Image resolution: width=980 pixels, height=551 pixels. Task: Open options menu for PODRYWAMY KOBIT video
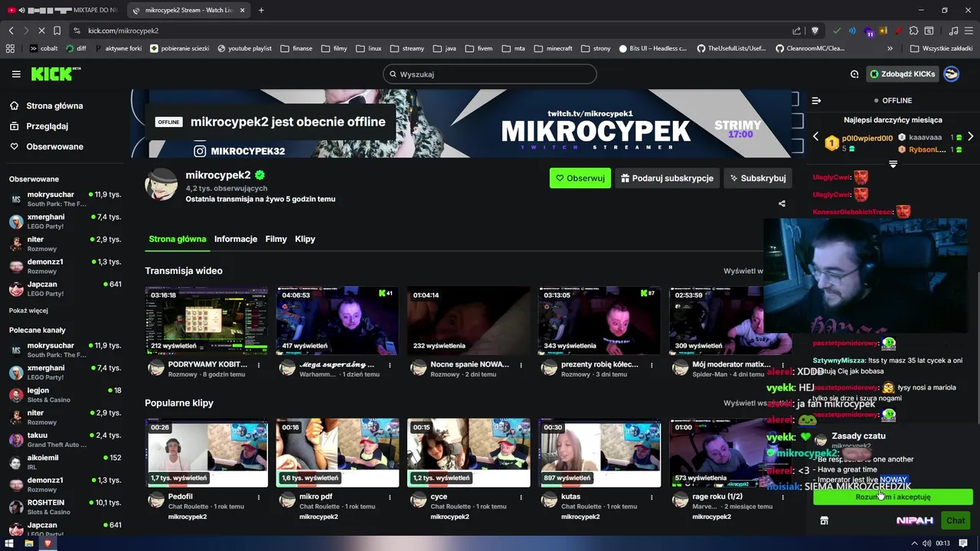point(259,365)
